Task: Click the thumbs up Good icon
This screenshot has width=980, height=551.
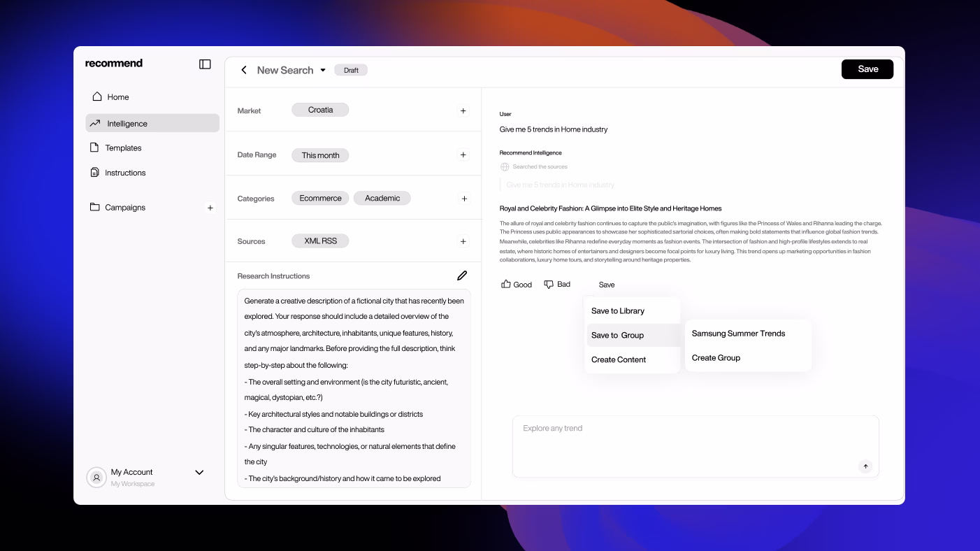Action: [506, 284]
